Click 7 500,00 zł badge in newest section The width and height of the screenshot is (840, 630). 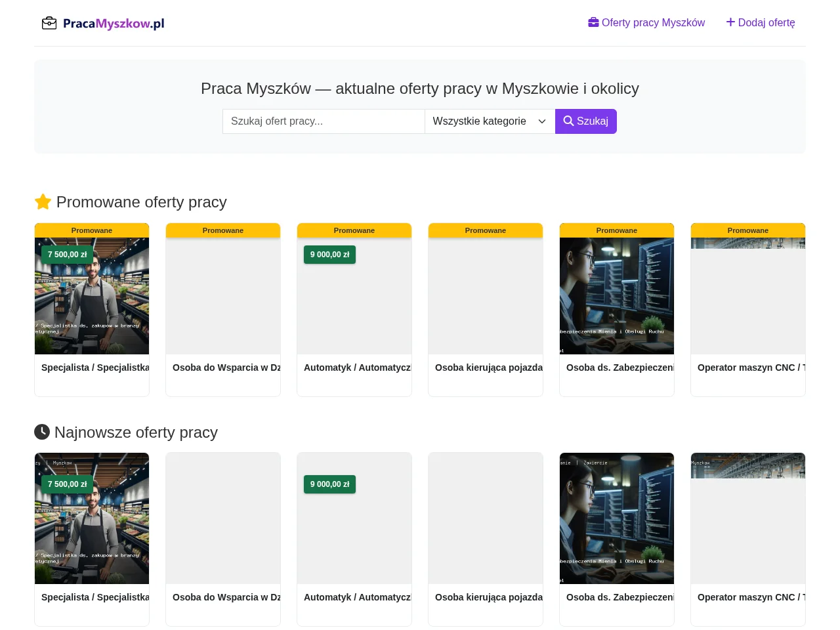[67, 484]
